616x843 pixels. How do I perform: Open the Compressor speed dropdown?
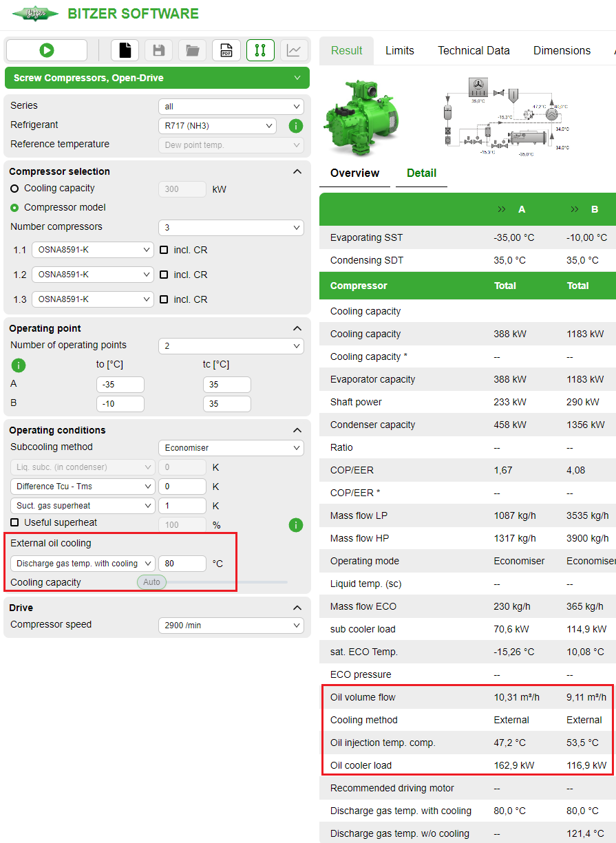pyautogui.click(x=231, y=625)
